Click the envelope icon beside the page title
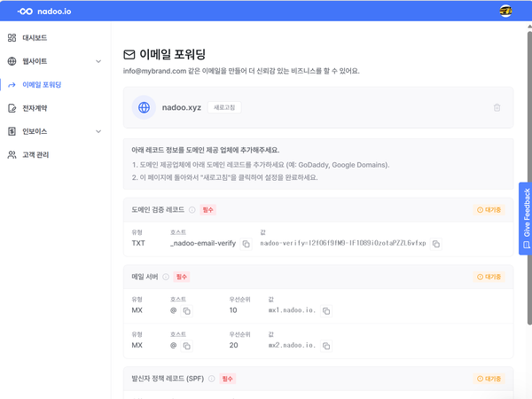Image resolution: width=532 pixels, height=399 pixels. (129, 54)
